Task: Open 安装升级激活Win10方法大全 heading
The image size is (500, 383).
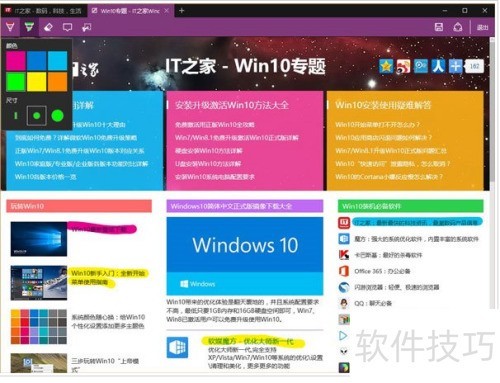Action: [x=232, y=105]
